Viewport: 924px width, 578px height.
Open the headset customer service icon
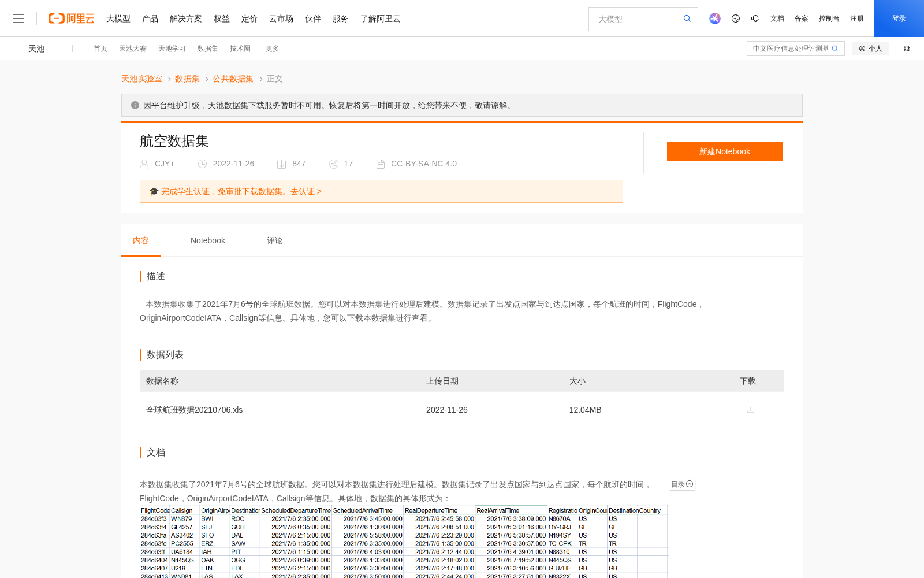click(x=755, y=18)
